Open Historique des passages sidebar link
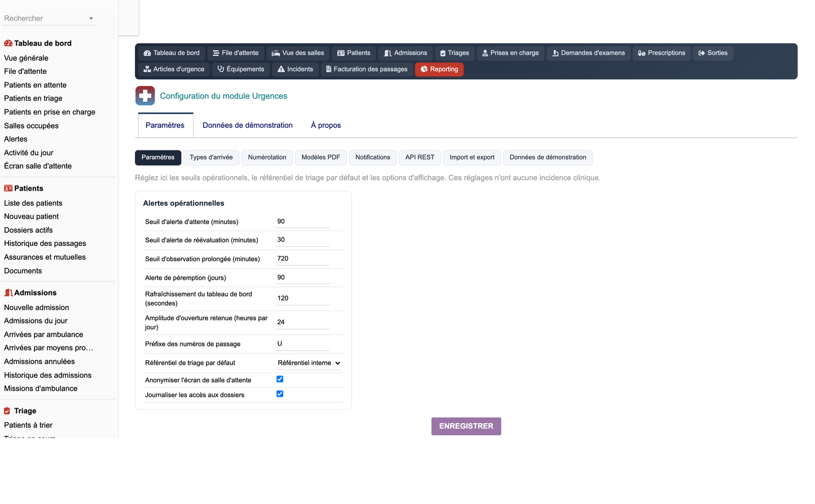The width and height of the screenshot is (815, 504). coord(45,244)
